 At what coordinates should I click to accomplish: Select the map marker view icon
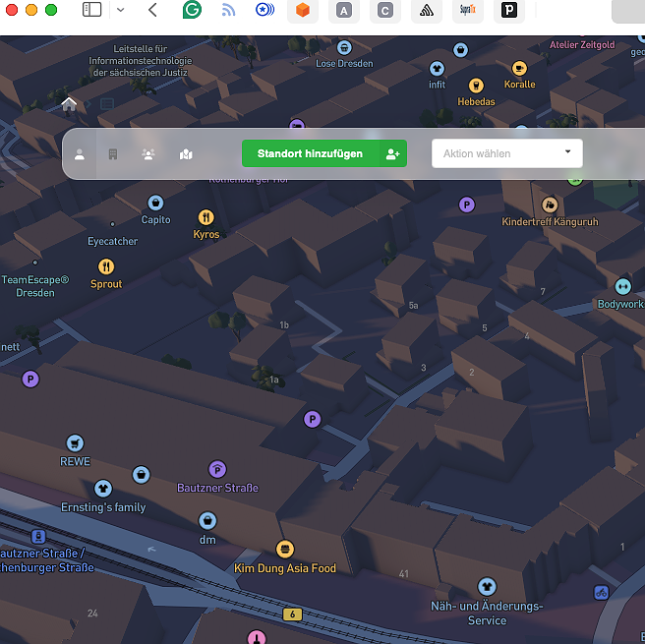(186, 154)
